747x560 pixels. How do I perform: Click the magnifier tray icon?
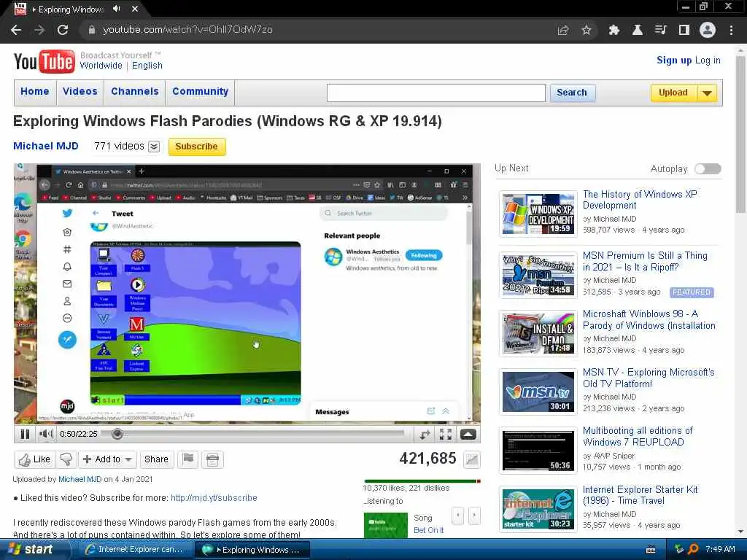pyautogui.click(x=693, y=549)
